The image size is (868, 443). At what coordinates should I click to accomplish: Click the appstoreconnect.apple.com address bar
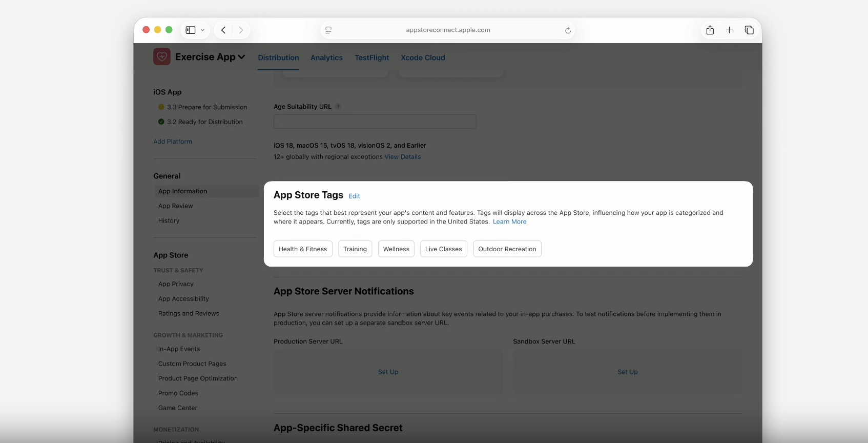coord(448,30)
